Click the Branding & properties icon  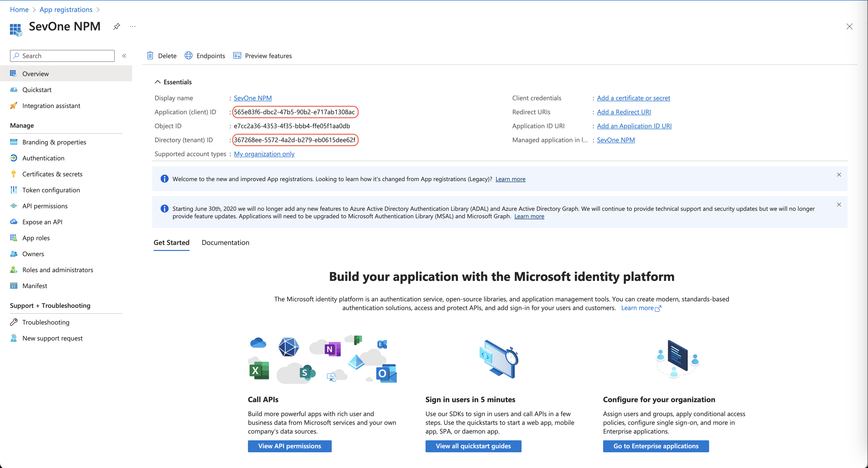[x=13, y=142]
